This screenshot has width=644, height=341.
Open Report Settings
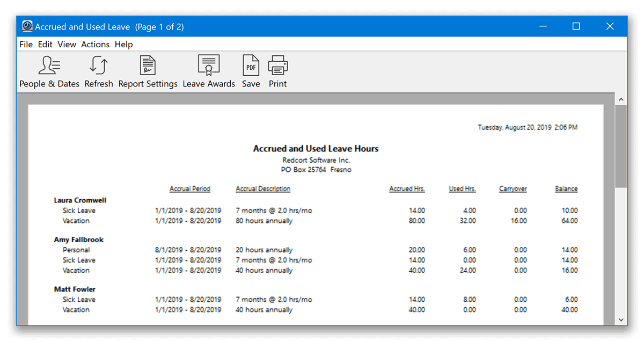(x=148, y=71)
